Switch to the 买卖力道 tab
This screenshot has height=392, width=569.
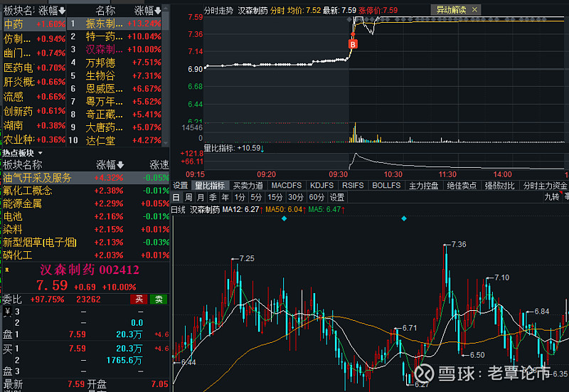click(248, 186)
